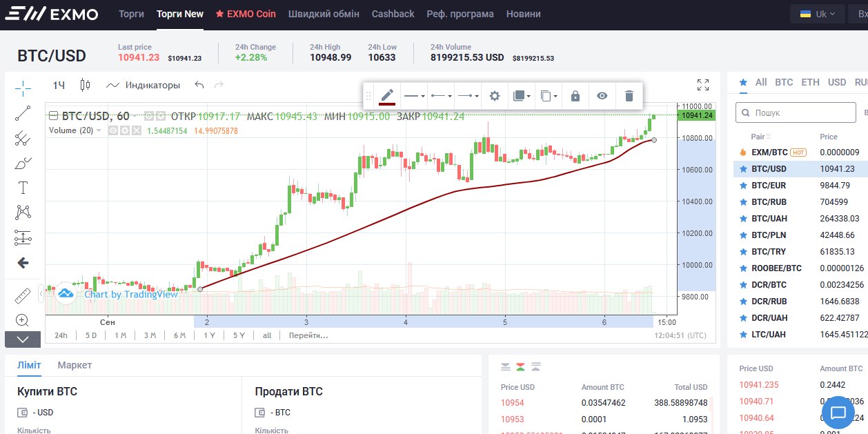This screenshot has height=434, width=868.
Task: Open line color picker pencil swatch
Action: click(387, 96)
